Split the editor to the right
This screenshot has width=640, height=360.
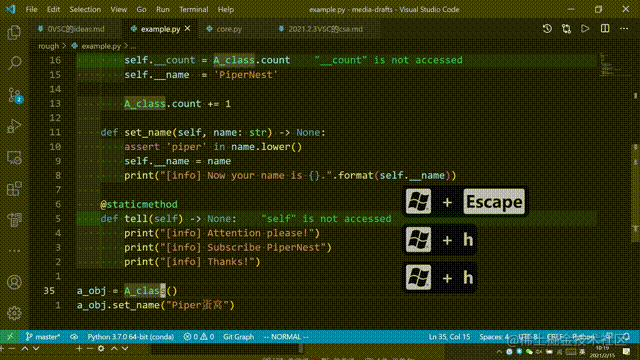[x=605, y=29]
